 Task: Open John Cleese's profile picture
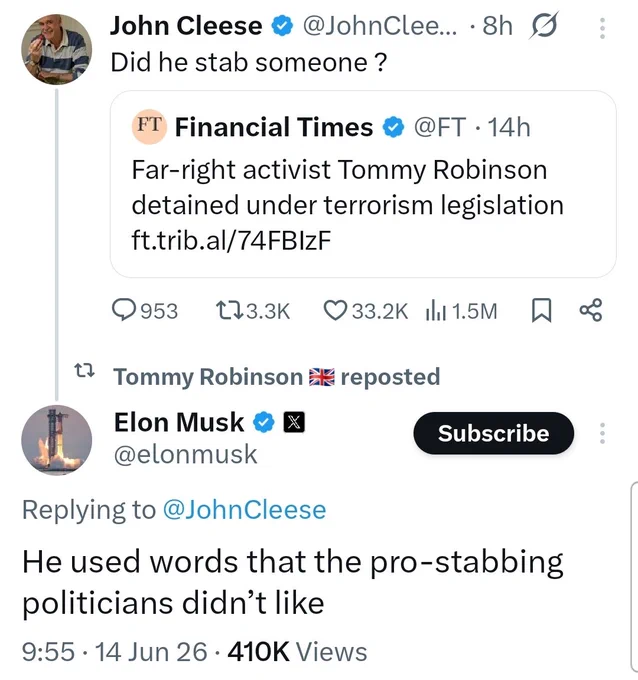56,49
